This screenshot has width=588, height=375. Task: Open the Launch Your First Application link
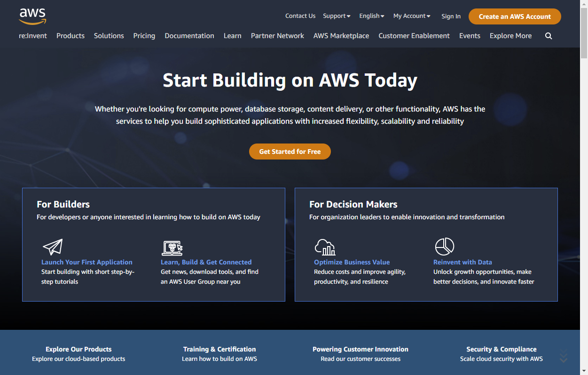[87, 262]
